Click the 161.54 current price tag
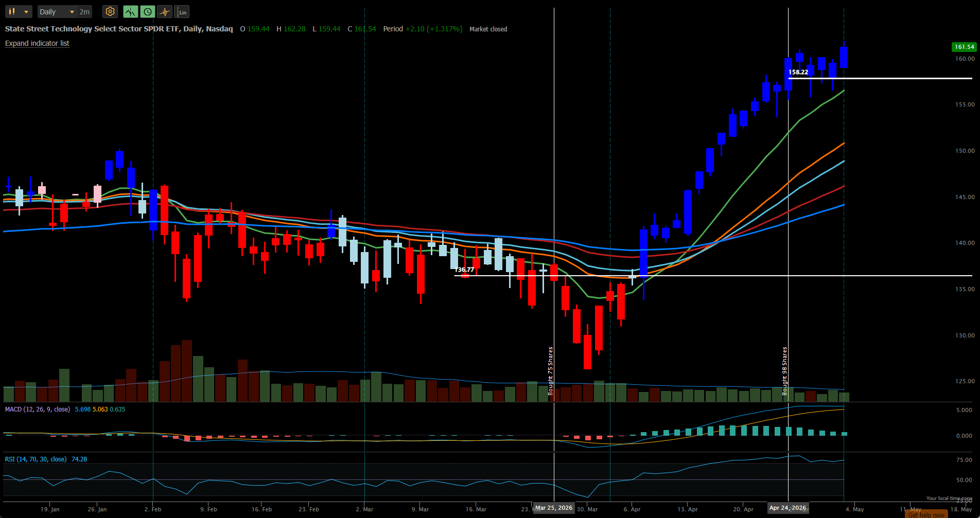 tap(964, 47)
